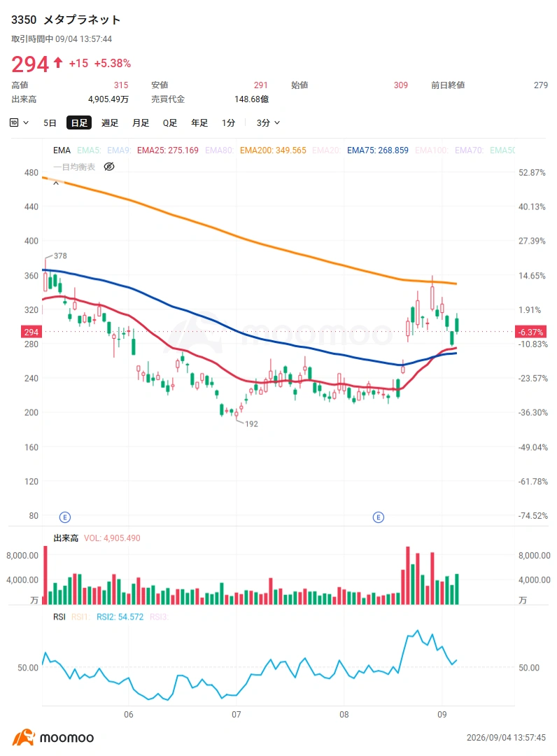
Task: Toggle the RSI2: 54.572 indicator
Action: pos(120,617)
